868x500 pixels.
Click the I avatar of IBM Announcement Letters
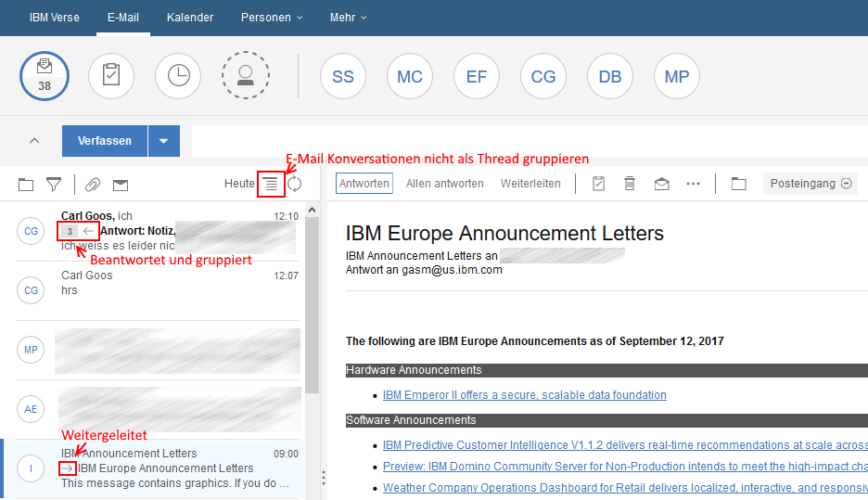coord(31,468)
